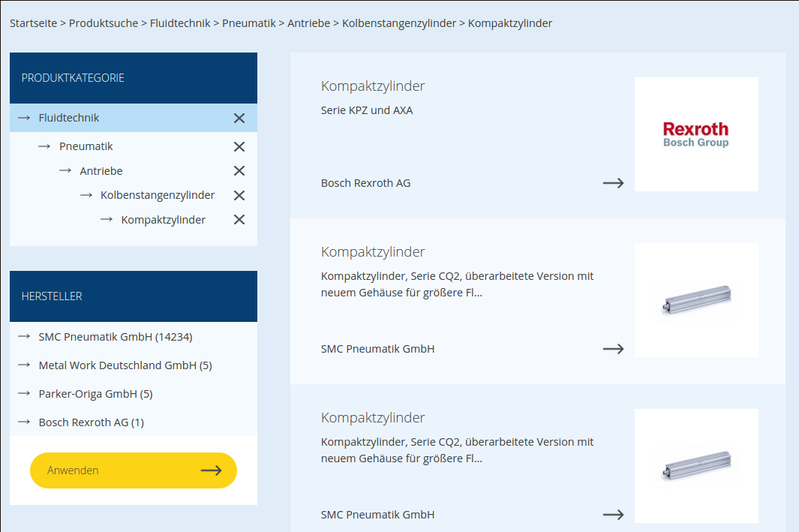Remove the Pneumatik category filter X
This screenshot has width=799, height=532.
coord(239,147)
